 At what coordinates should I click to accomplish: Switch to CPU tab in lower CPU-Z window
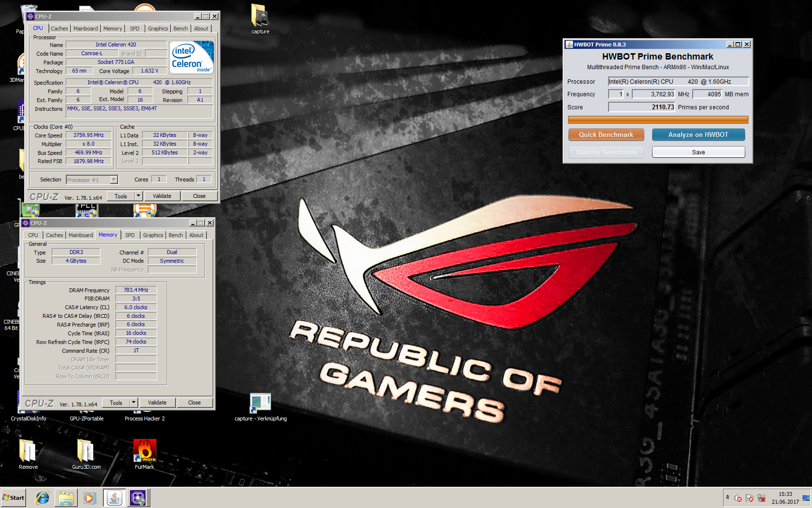33,235
